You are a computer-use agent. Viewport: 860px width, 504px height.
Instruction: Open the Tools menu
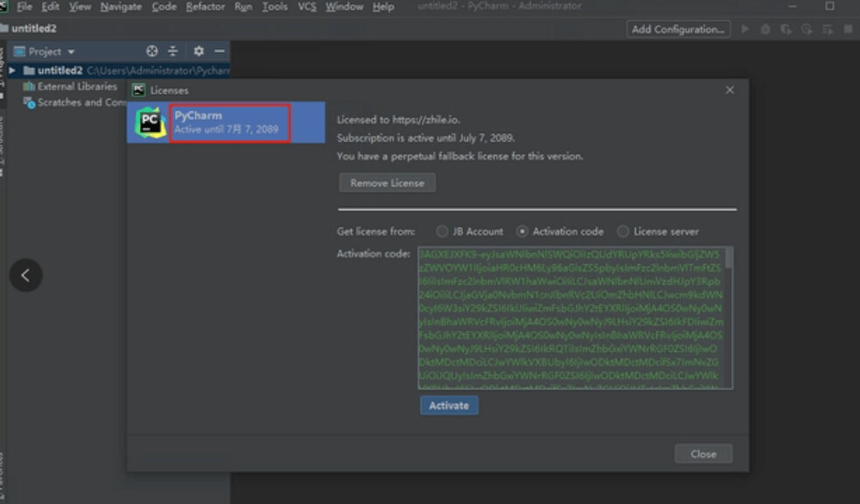click(275, 7)
